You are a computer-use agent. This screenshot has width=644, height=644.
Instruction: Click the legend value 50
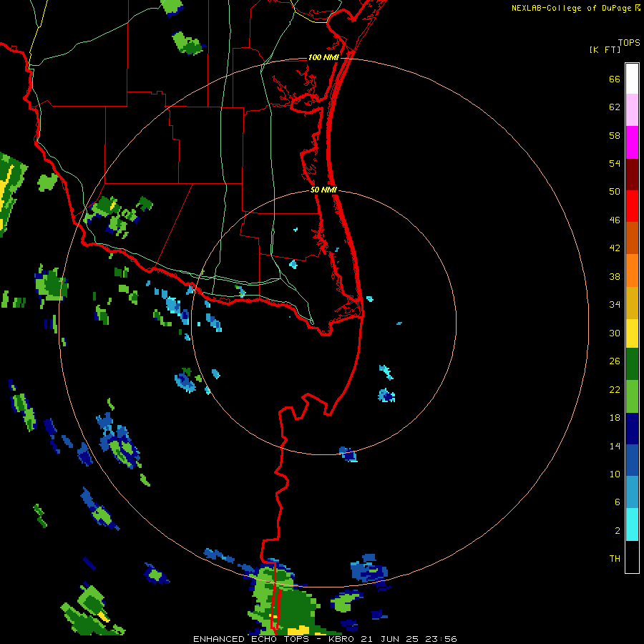coord(615,191)
